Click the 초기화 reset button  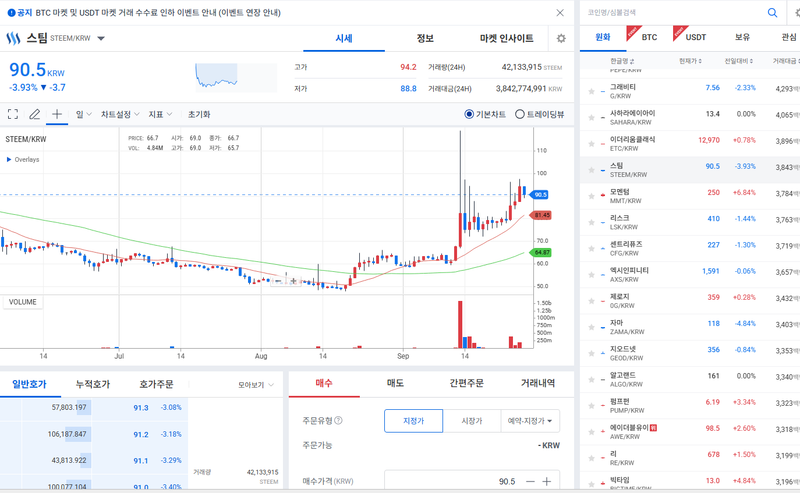[199, 114]
